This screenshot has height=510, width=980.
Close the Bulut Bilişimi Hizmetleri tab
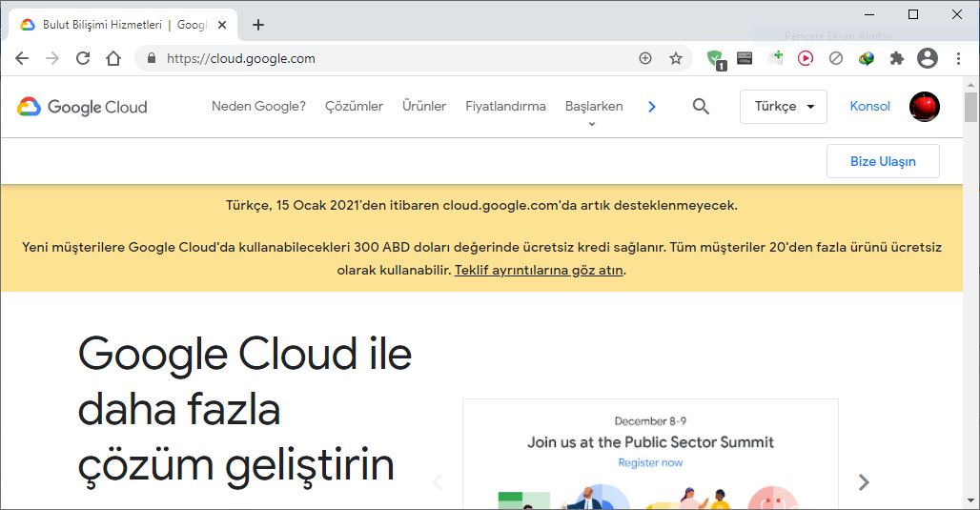pyautogui.click(x=222, y=25)
